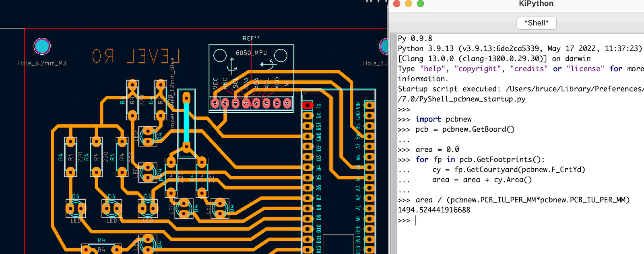Select the Arduino A0 pad
The height and width of the screenshot is (254, 644).
point(369,219)
